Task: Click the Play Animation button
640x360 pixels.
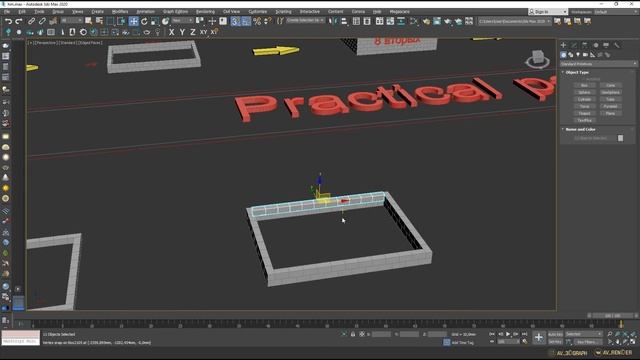Action: click(508, 334)
